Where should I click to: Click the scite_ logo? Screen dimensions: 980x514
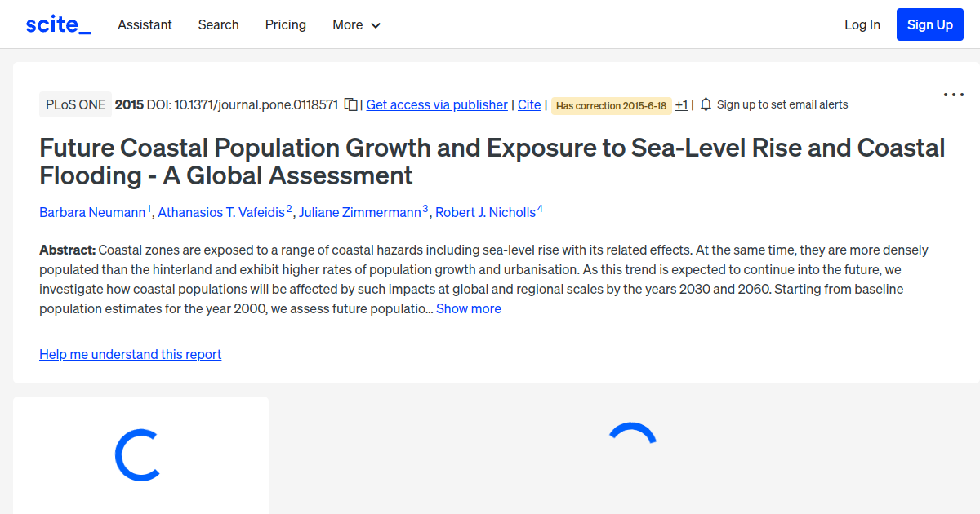58,24
